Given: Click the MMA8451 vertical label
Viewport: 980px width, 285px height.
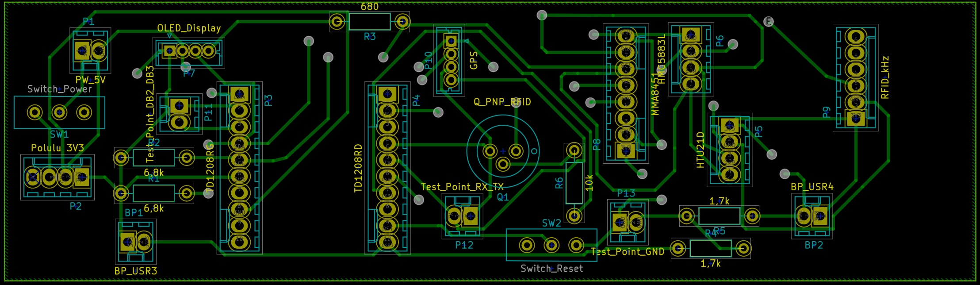Looking at the screenshot, I should click(655, 94).
